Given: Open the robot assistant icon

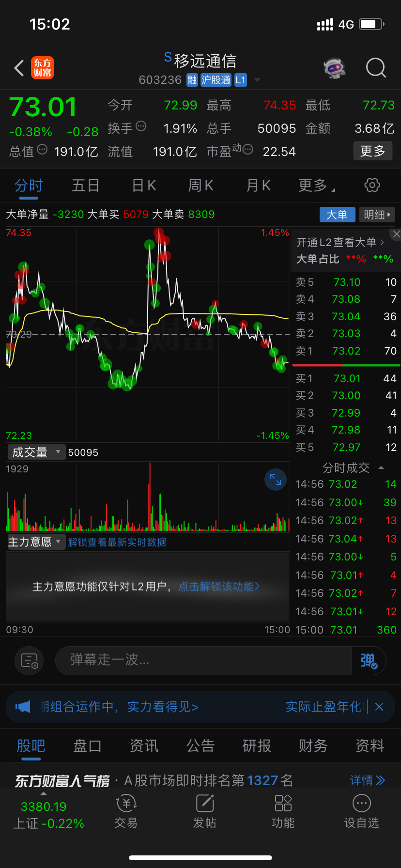Looking at the screenshot, I should point(335,68).
